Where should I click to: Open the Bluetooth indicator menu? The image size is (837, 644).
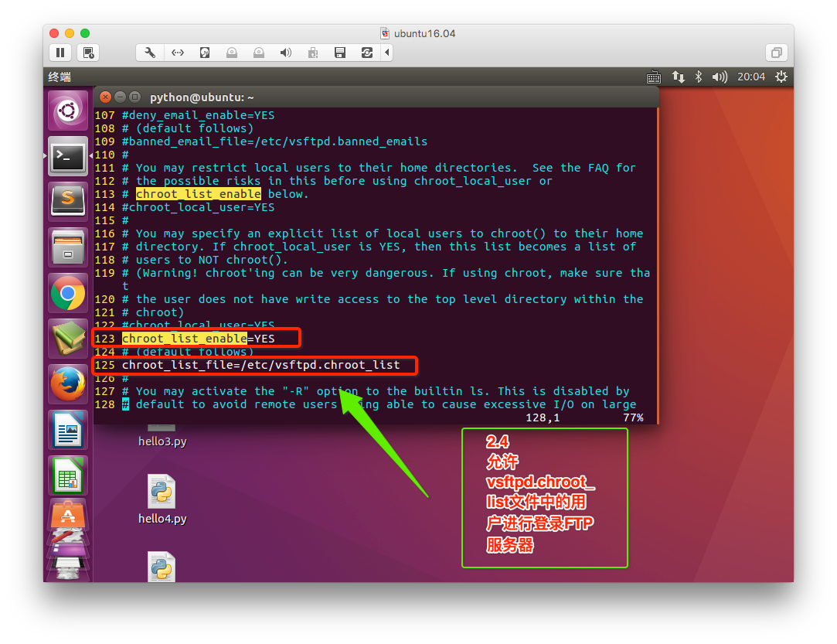point(698,77)
